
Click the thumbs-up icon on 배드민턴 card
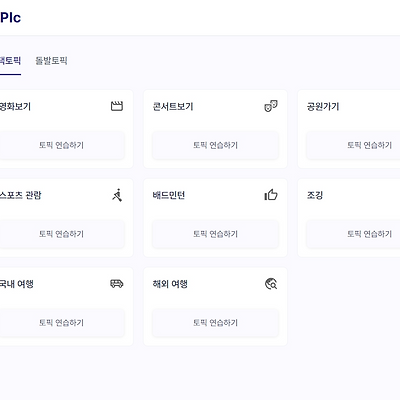(x=271, y=195)
